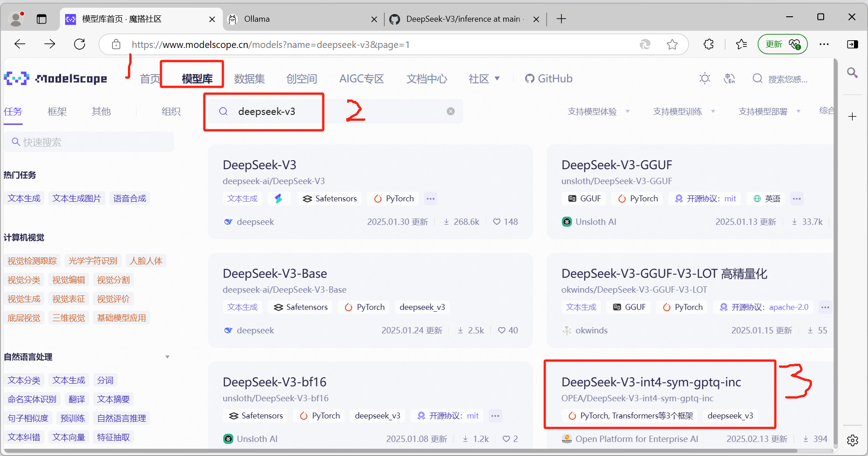868x456 pixels.
Task: Open the browser profile avatar
Action: click(17, 19)
